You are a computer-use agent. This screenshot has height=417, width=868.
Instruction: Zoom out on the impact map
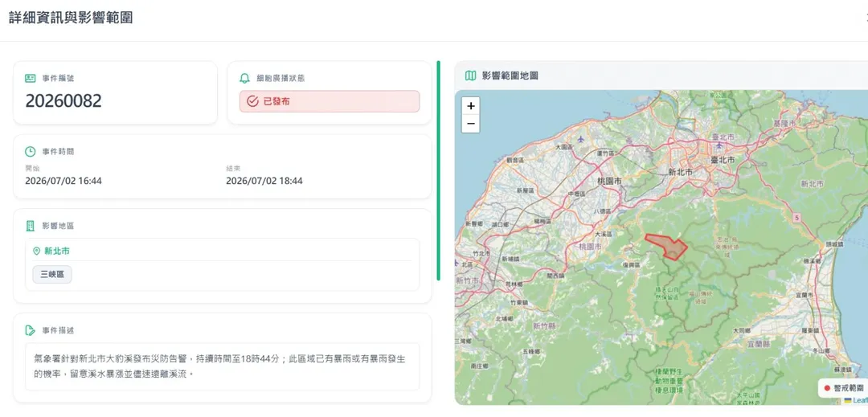(470, 123)
